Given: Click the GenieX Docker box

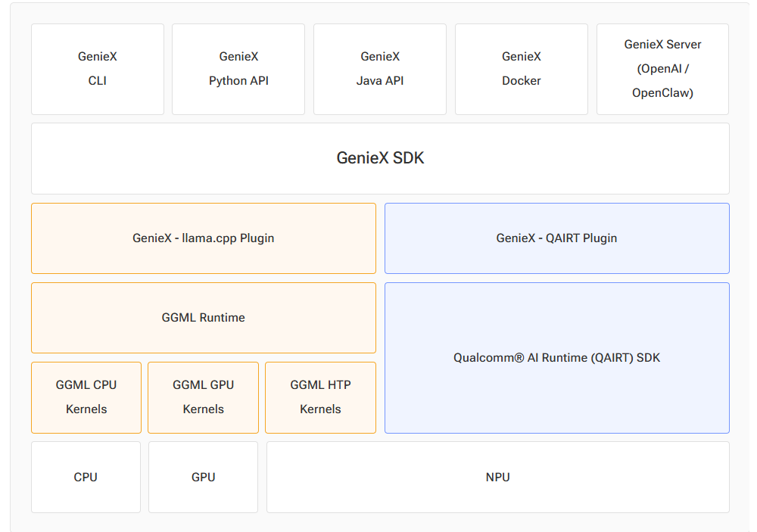Looking at the screenshot, I should 522,69.
